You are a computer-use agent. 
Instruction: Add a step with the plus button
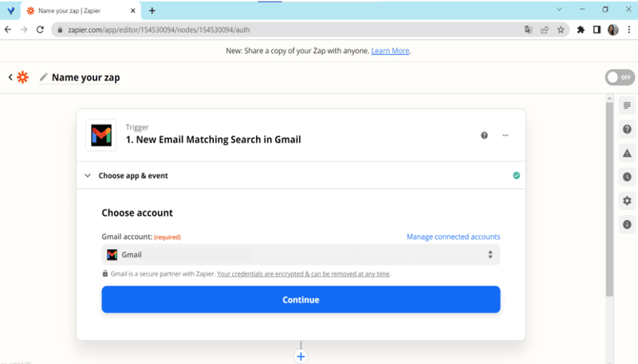(x=301, y=356)
